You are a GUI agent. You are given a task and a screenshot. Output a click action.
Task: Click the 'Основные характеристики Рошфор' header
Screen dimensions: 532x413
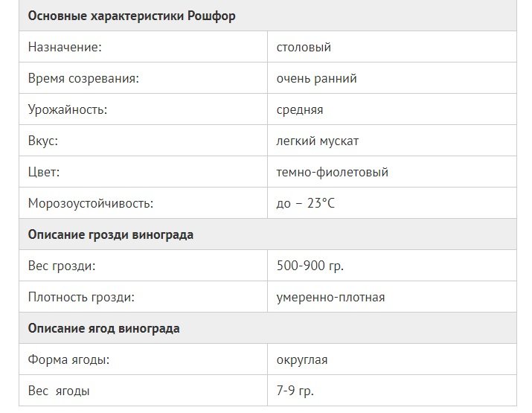coord(132,16)
